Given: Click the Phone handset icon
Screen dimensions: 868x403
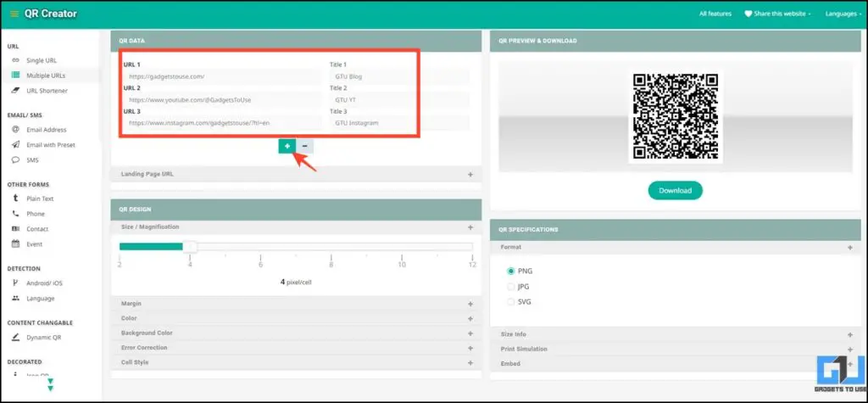Looking at the screenshot, I should point(15,214).
